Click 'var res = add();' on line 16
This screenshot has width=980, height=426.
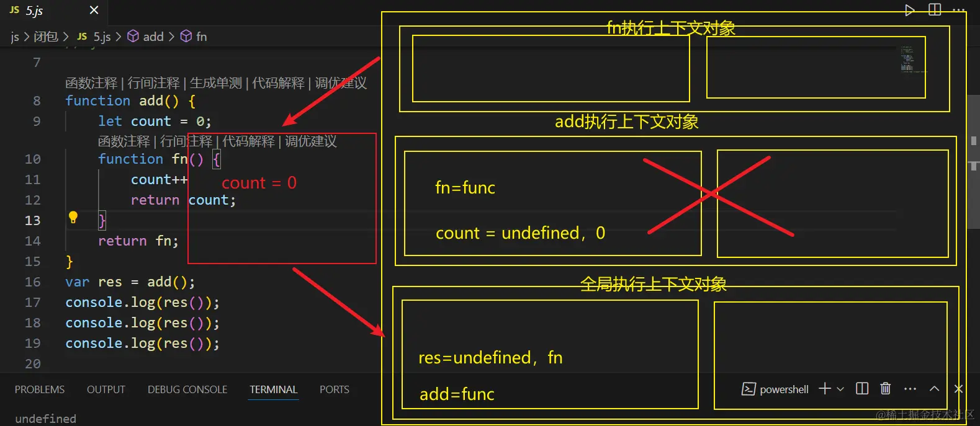coord(130,282)
